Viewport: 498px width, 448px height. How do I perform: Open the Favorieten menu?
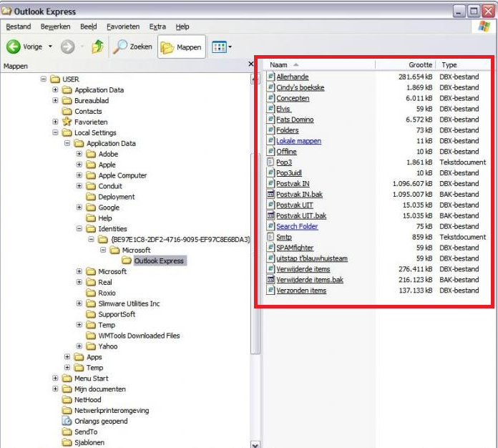123,26
